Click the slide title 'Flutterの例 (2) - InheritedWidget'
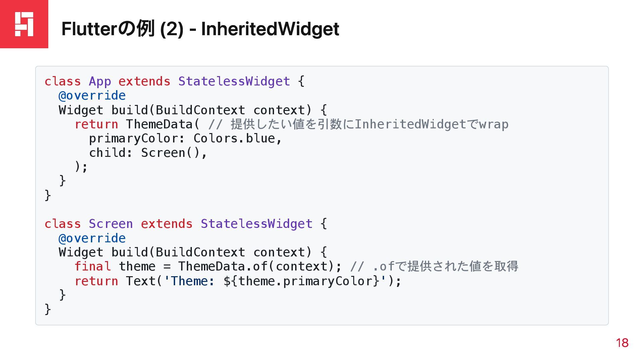Screen dimensions: 644x362 200,29
